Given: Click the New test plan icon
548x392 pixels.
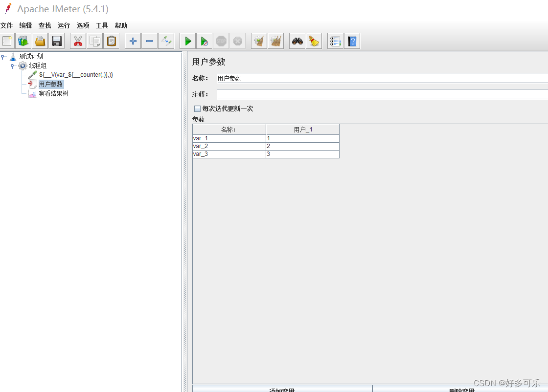Looking at the screenshot, I should (7, 41).
